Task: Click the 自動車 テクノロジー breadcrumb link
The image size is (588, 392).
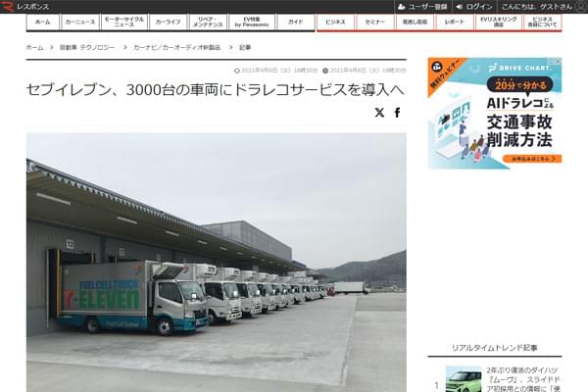Action: pos(87,48)
